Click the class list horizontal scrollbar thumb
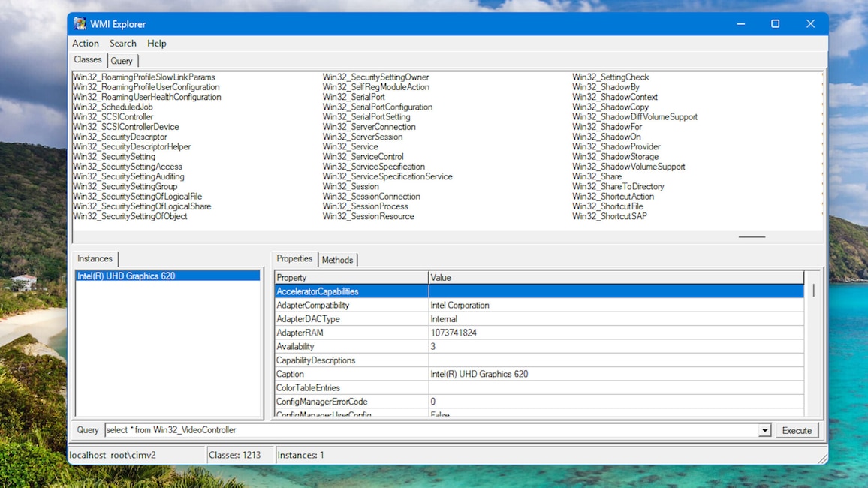The image size is (868, 488). coord(752,236)
